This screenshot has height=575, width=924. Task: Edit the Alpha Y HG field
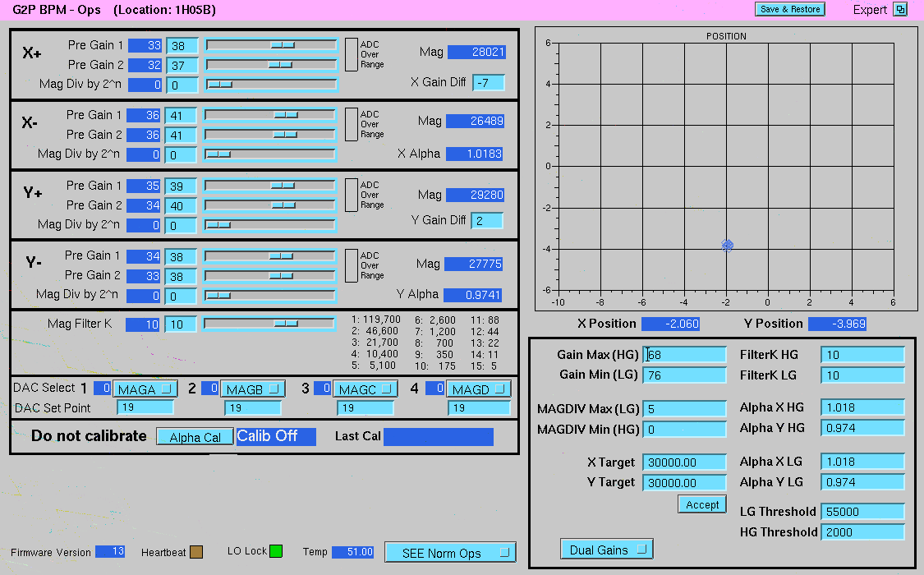[862, 428]
